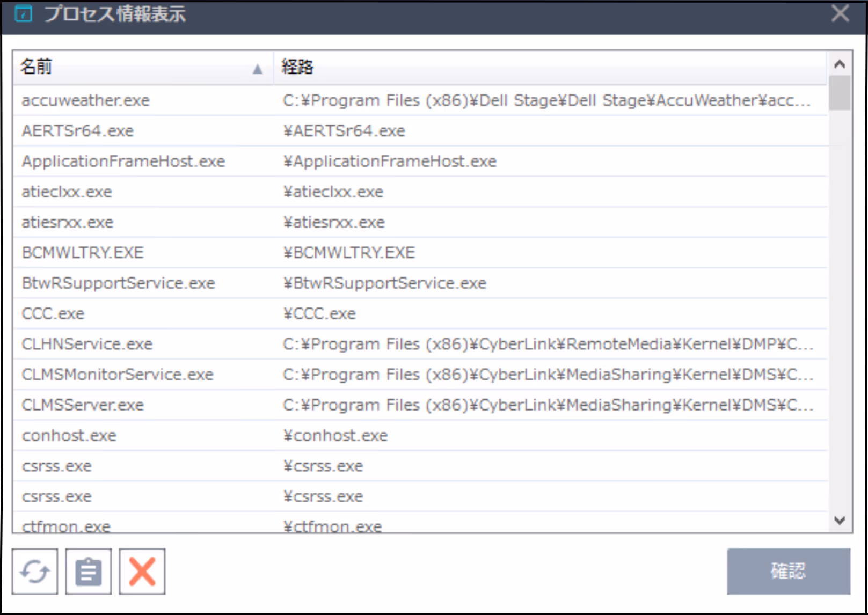Select the BtwRSupportService.exe name cell
Screen dimensions: 868x615
click(x=143, y=283)
